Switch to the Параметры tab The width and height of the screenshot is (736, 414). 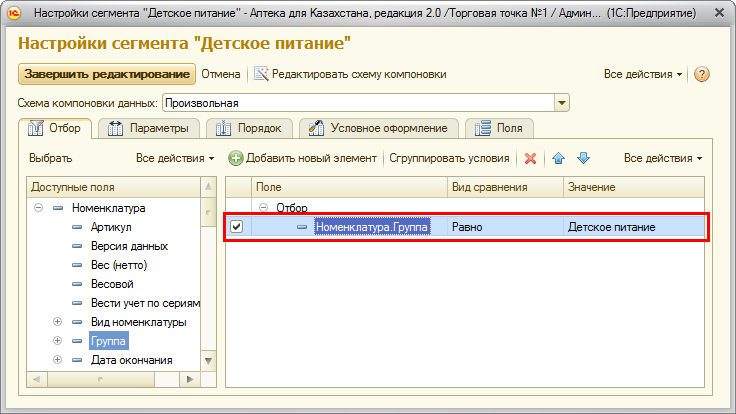149,128
